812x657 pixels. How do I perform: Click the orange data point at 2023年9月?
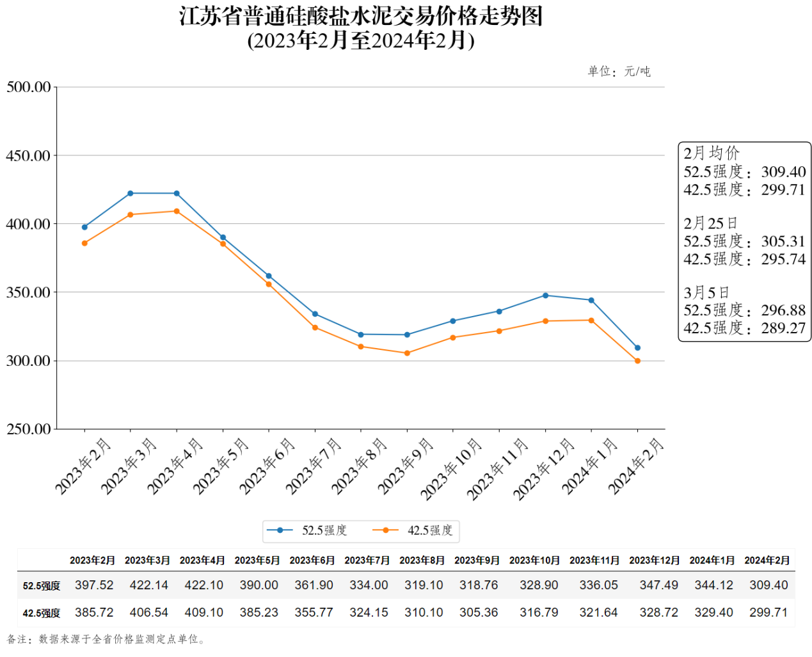[407, 353]
